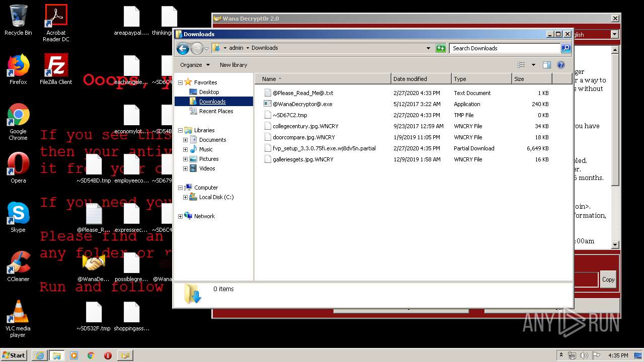Sort files by Date modified column
Viewport: 644px width, 362px height.
tap(421, 79)
